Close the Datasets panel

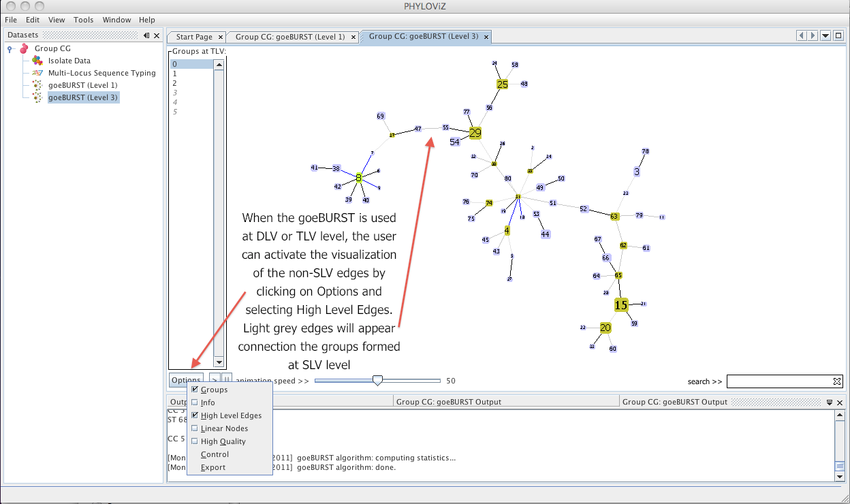point(157,35)
